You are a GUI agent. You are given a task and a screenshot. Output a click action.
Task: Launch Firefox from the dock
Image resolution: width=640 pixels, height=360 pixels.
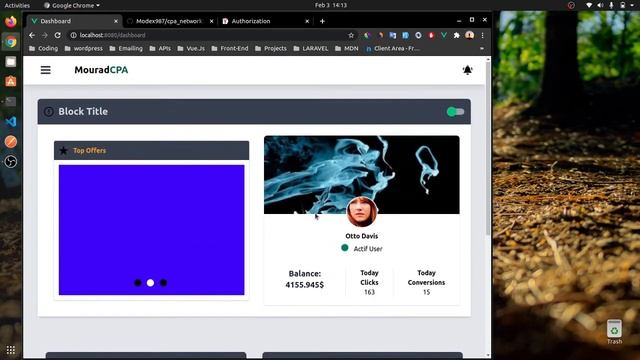pos(11,21)
